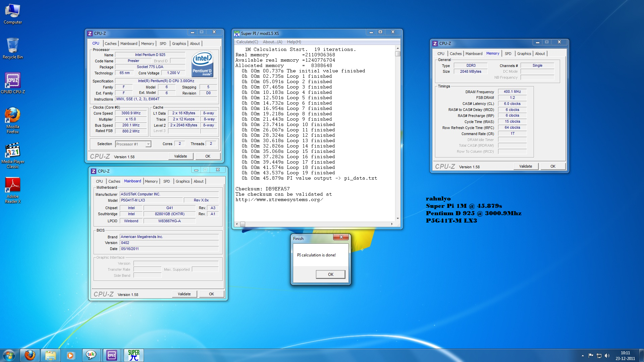Open Calculate(C) menu in Super PI

click(x=247, y=42)
